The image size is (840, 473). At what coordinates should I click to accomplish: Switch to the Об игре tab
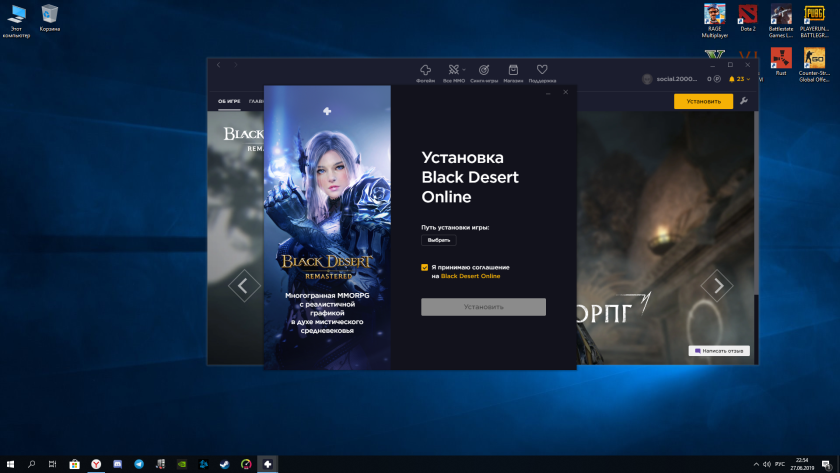(x=229, y=101)
